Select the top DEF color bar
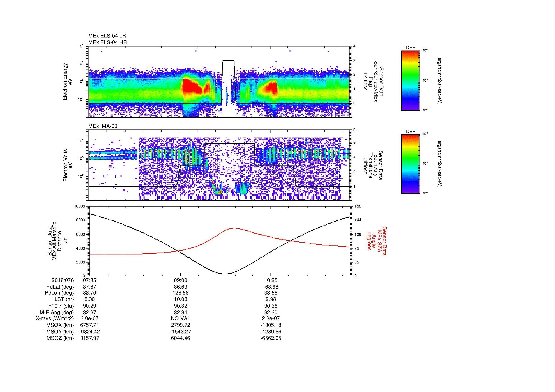The image size is (555, 392). (410, 80)
